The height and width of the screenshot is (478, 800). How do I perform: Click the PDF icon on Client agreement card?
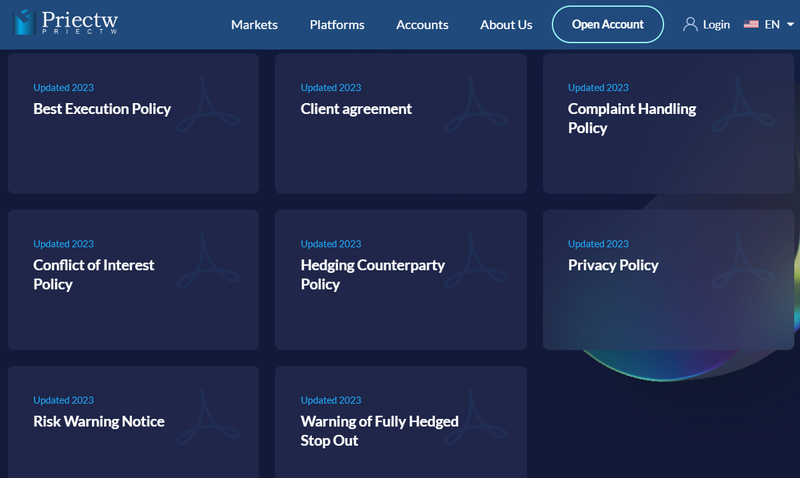pyautogui.click(x=476, y=105)
